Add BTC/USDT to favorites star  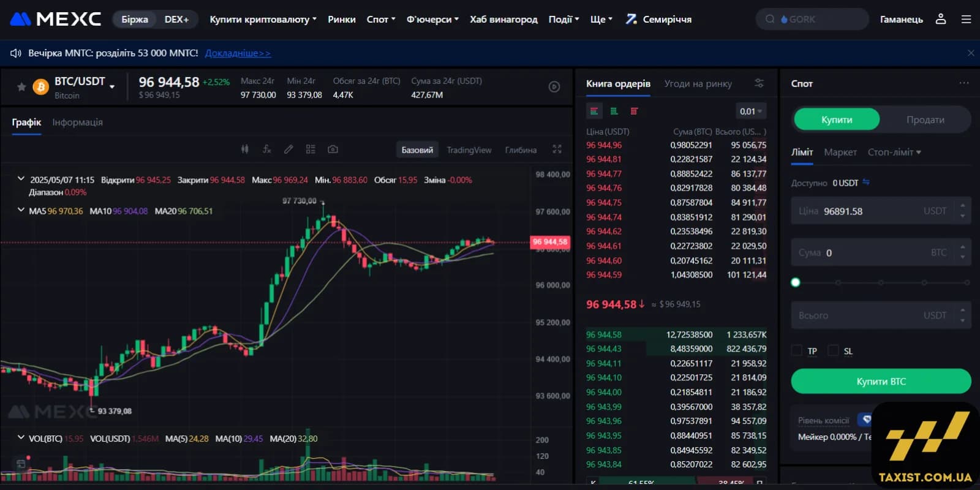21,87
